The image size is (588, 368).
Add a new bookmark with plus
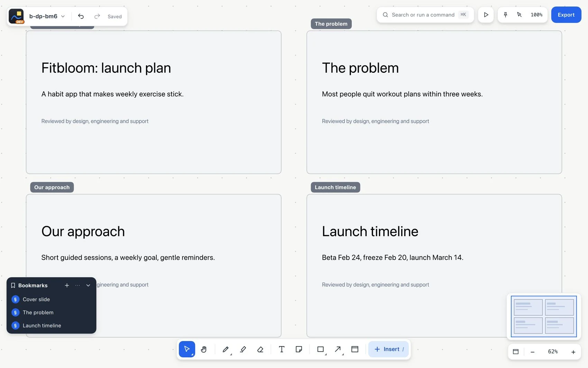[67, 285]
